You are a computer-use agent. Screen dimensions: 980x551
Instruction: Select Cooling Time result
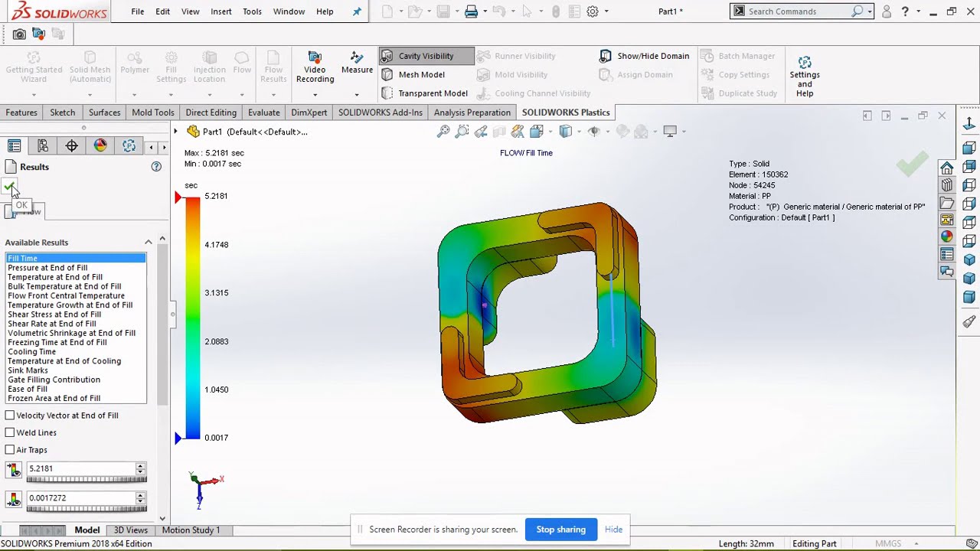(x=31, y=352)
